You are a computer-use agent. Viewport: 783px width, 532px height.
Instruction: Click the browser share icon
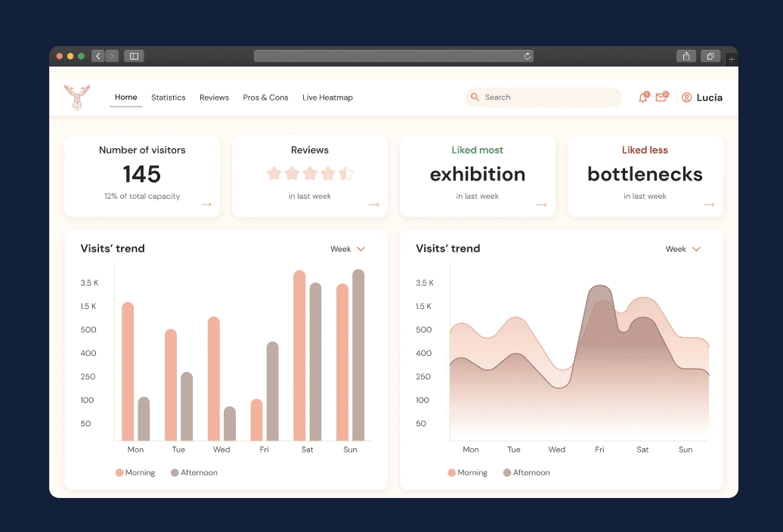tap(686, 56)
